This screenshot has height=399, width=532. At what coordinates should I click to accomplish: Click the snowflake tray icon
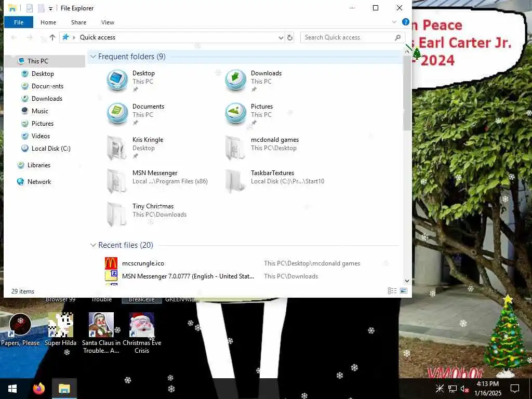440,389
